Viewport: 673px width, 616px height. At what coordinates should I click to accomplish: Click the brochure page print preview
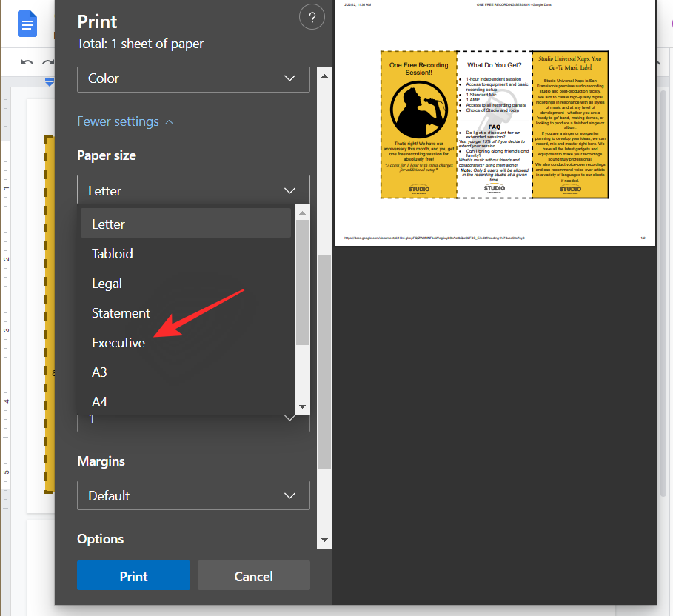(x=495, y=124)
